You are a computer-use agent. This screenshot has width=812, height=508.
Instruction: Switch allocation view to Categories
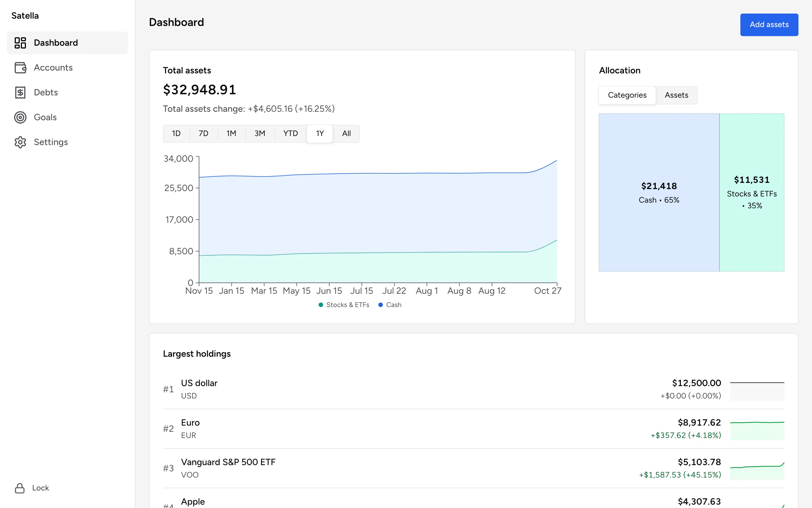point(627,95)
